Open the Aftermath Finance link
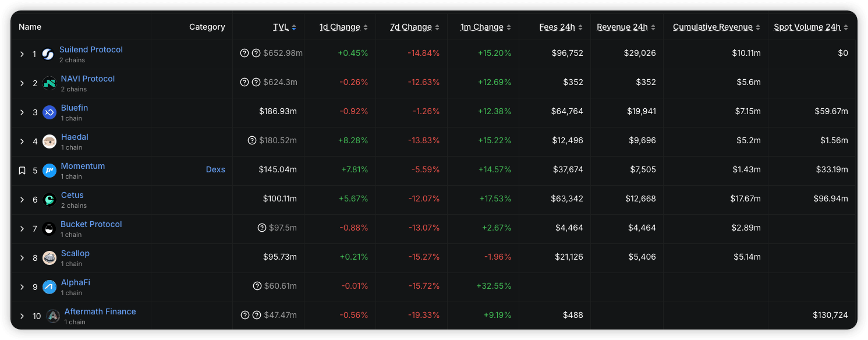Screen dimensions: 868x340 click(100, 311)
